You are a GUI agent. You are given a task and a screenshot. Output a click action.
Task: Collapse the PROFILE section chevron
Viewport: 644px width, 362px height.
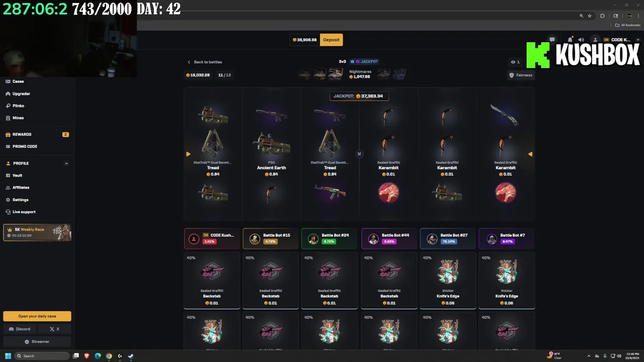tap(66, 163)
